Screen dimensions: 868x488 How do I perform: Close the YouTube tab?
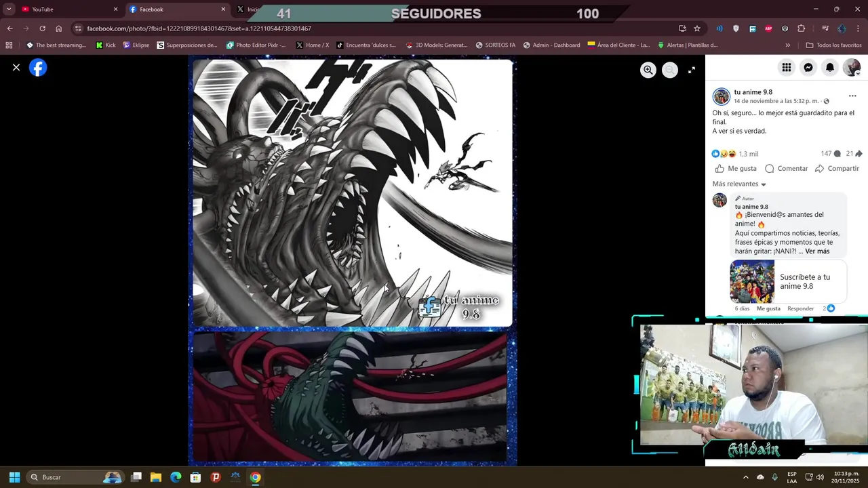pos(115,9)
